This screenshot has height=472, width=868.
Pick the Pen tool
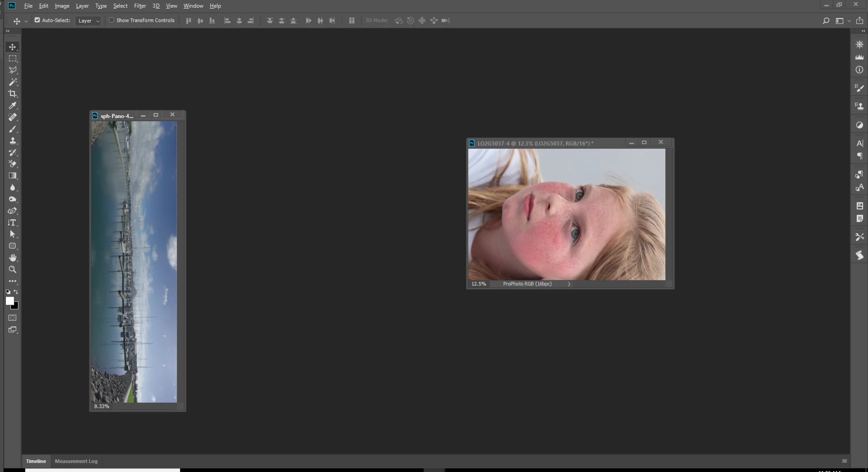tap(13, 211)
